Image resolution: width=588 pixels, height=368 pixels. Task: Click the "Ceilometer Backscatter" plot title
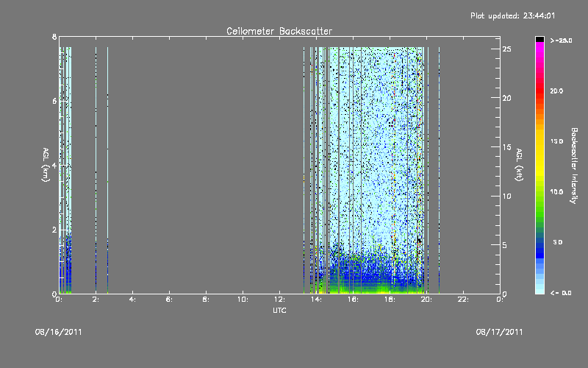[279, 31]
